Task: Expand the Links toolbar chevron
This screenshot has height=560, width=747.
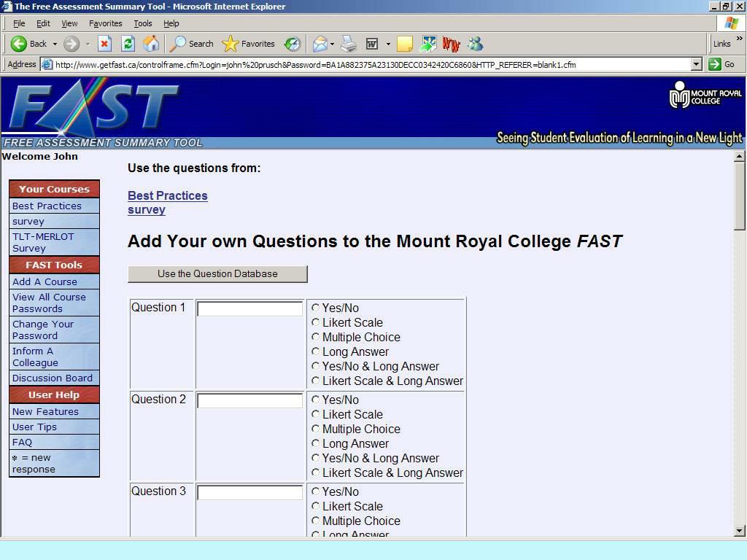Action: pyautogui.click(x=740, y=38)
